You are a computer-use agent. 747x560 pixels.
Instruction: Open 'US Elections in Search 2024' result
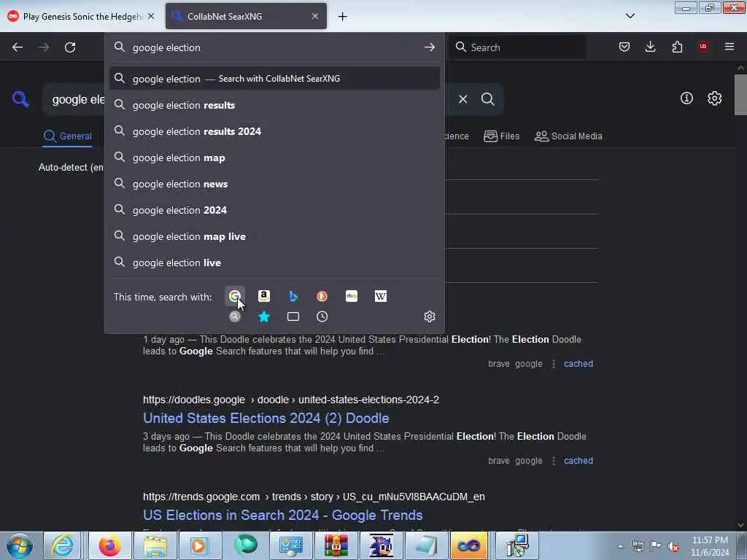[x=283, y=516]
